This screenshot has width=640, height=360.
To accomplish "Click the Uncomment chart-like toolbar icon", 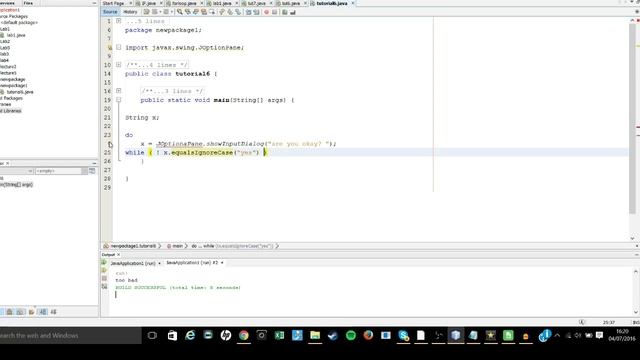I will (293, 12).
